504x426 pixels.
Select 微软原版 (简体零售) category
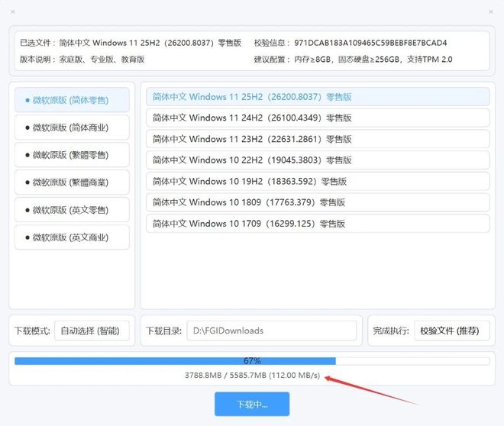tap(72, 100)
